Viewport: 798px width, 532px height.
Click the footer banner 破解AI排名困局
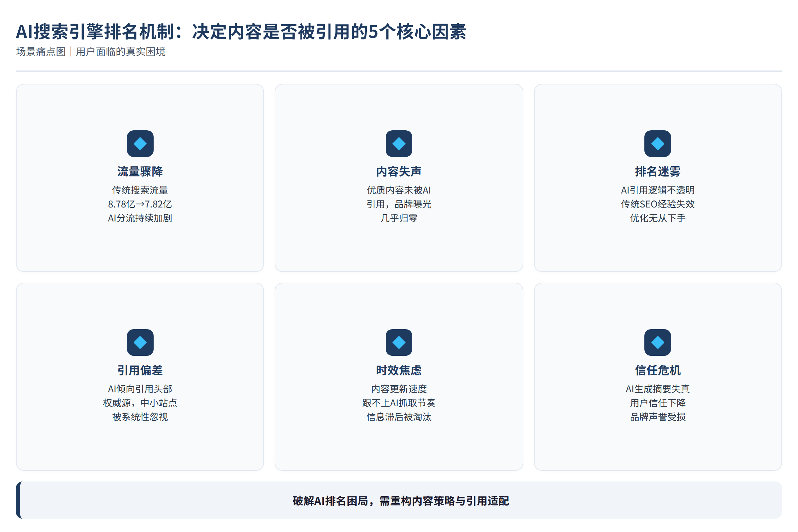(x=399, y=500)
